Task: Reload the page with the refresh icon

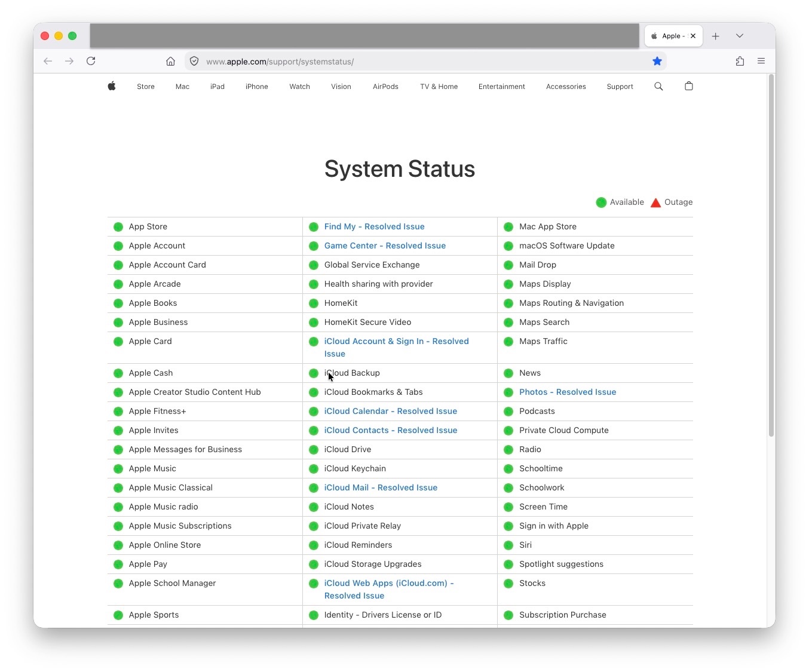Action: tap(91, 61)
